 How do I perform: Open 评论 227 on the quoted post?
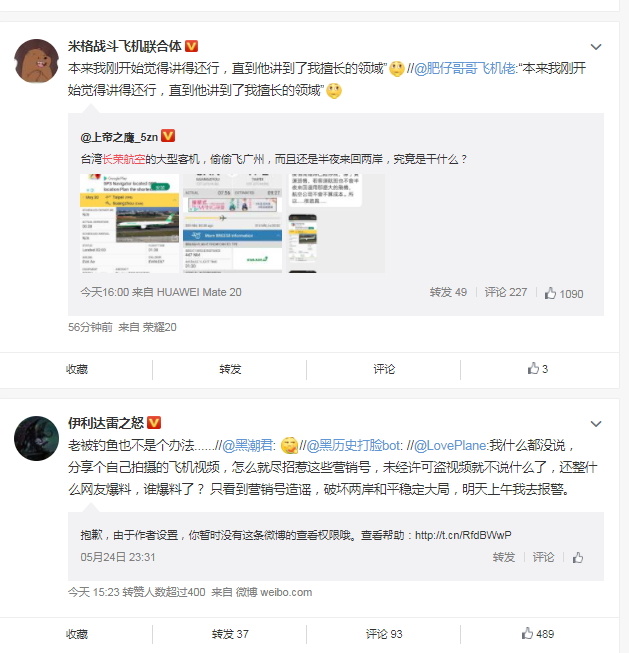point(506,292)
